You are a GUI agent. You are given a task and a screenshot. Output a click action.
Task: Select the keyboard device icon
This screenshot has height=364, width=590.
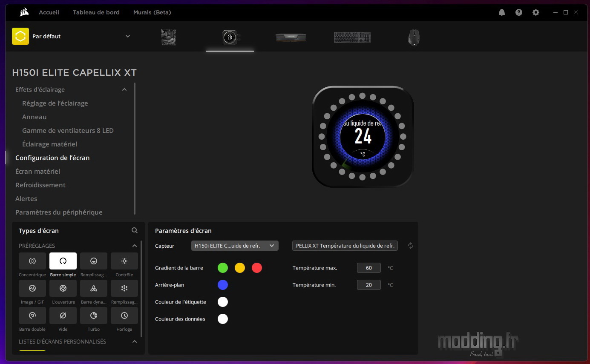352,37
